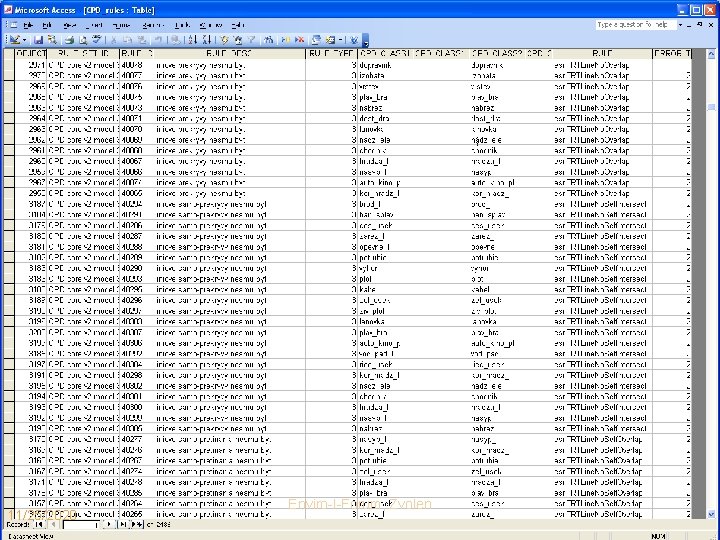Click the Undo toolbar icon
The height and width of the screenshot is (540, 720).
click(158, 40)
